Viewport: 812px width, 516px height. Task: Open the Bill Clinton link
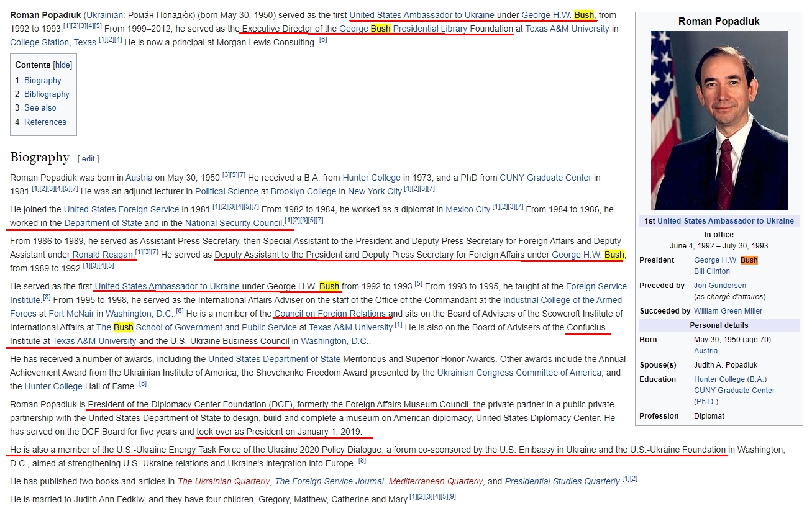[x=712, y=271]
